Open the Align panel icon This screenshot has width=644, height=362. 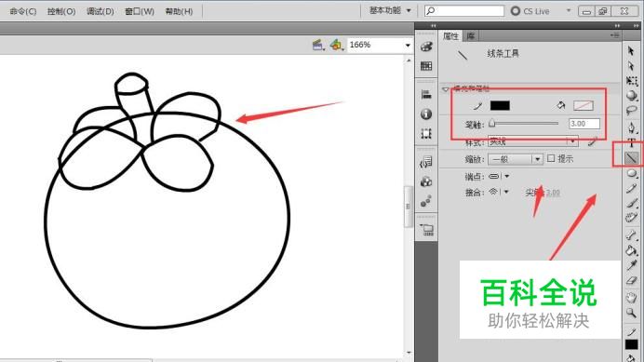pos(426,95)
